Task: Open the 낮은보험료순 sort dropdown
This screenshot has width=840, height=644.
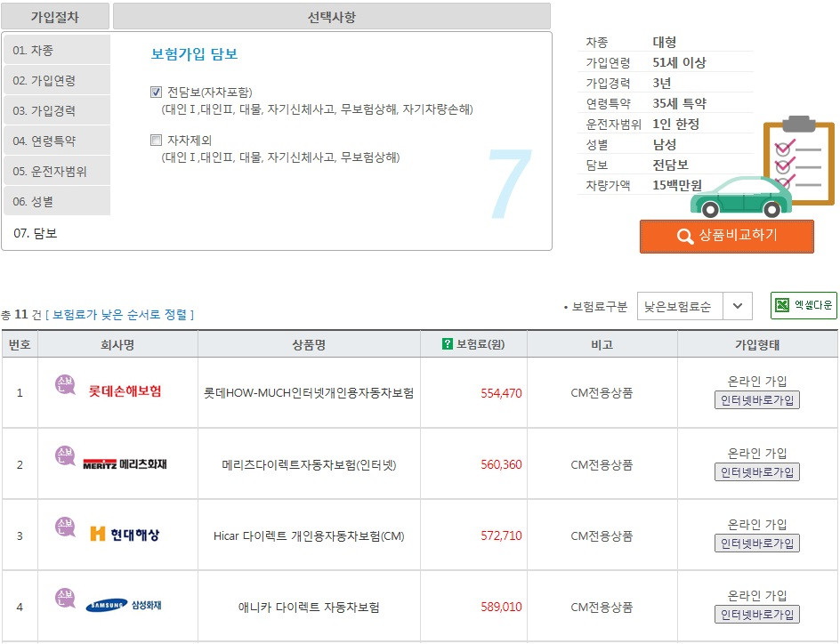Action: (694, 306)
